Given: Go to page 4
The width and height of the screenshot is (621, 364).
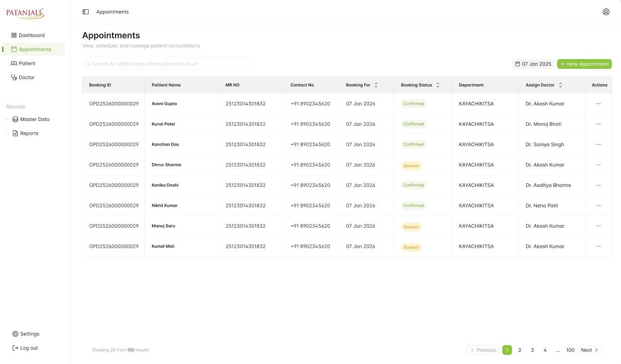Looking at the screenshot, I should tap(545, 350).
